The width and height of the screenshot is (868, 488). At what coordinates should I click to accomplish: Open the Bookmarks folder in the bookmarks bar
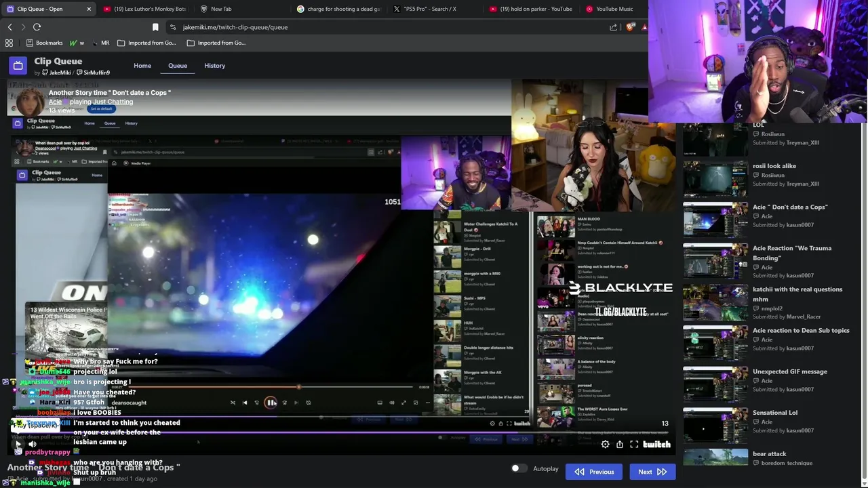(44, 43)
